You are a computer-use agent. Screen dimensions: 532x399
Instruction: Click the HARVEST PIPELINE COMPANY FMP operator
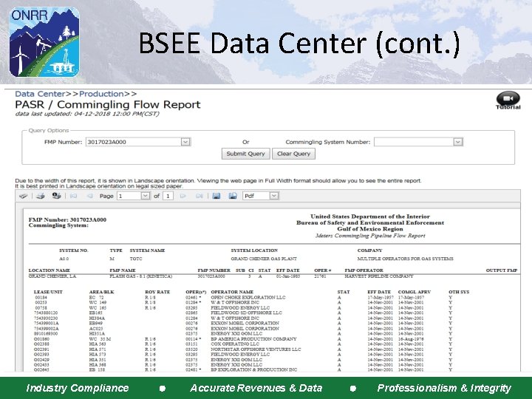[379, 276]
